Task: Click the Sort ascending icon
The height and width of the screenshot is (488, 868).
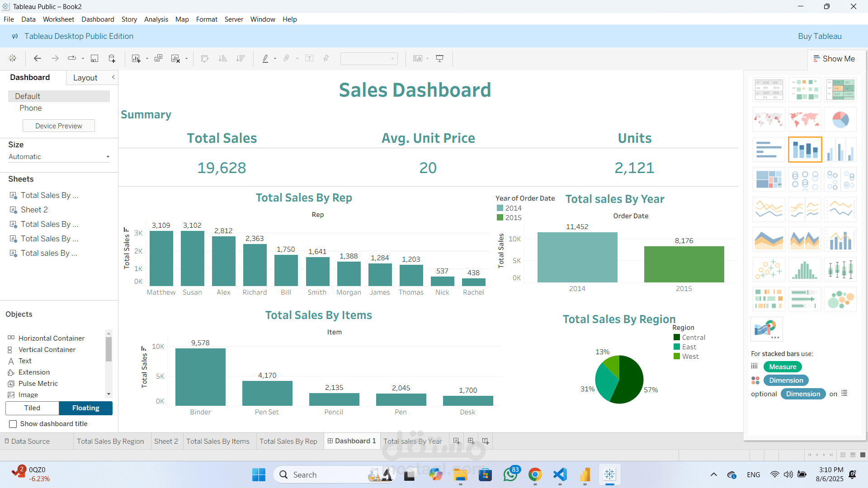Action: coord(222,58)
